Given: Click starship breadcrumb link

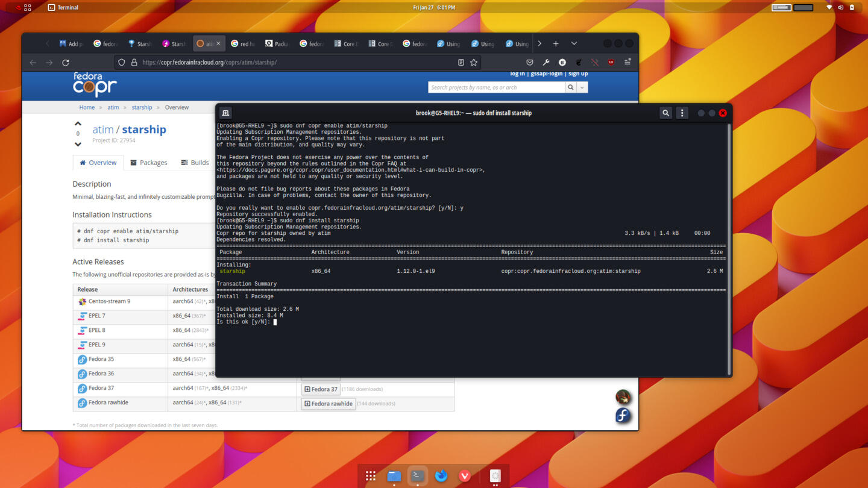Looking at the screenshot, I should coord(142,107).
